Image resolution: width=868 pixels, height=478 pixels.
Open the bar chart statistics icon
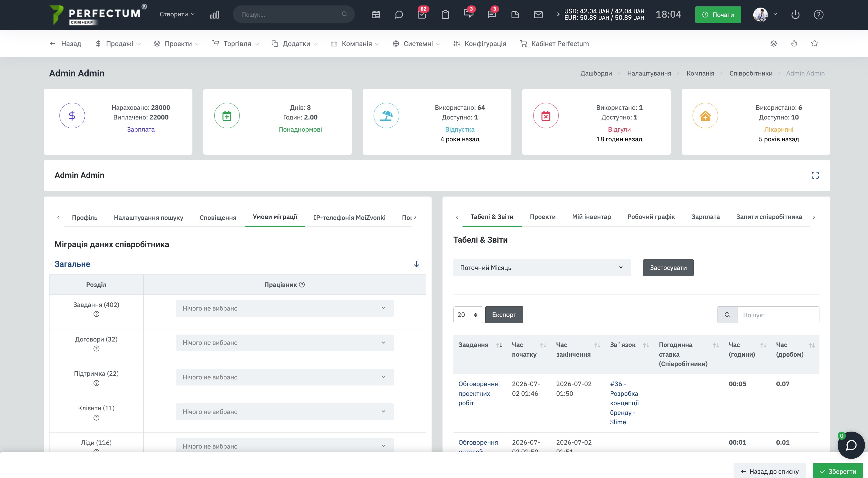pyautogui.click(x=214, y=15)
